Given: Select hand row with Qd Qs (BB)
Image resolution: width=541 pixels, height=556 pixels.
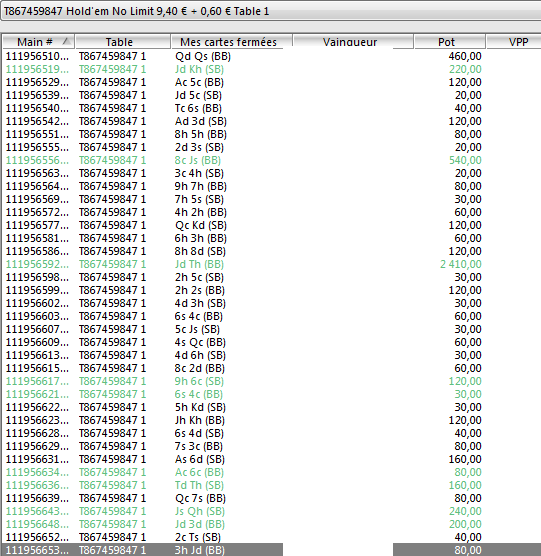Looking at the screenshot, I should point(271,56).
